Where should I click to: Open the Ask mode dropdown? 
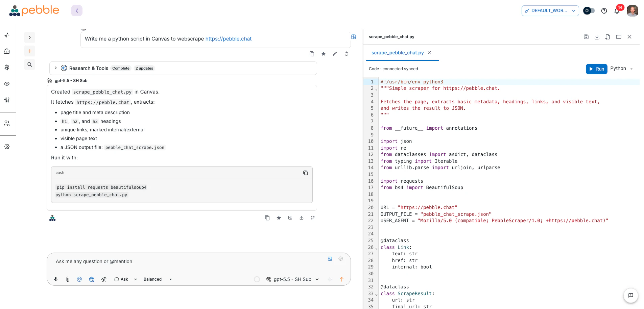pos(126,279)
